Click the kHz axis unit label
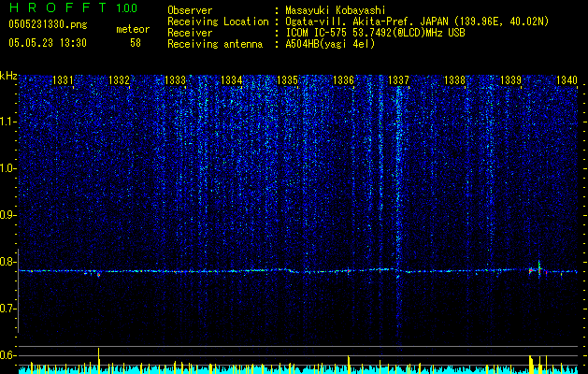The image size is (588, 374). point(8,76)
